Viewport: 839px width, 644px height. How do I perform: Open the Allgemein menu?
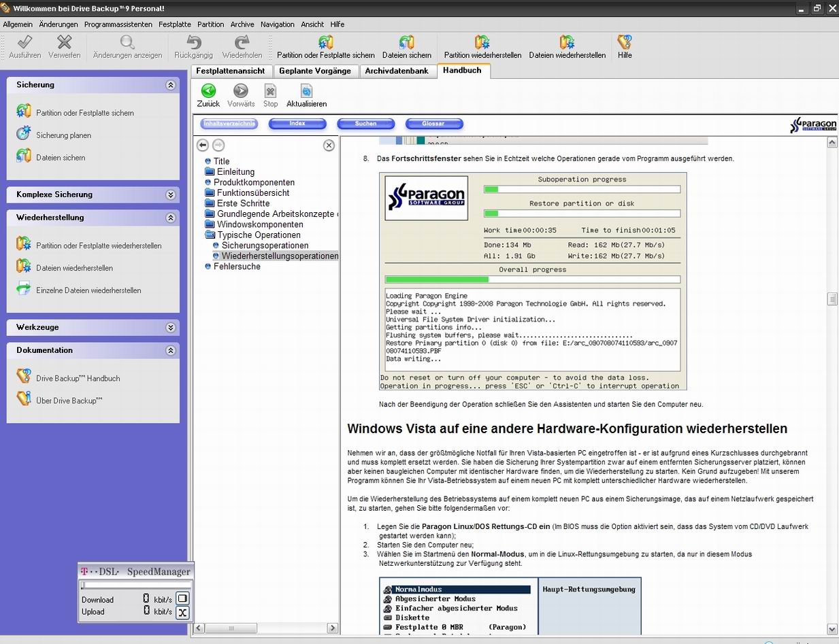click(x=18, y=24)
